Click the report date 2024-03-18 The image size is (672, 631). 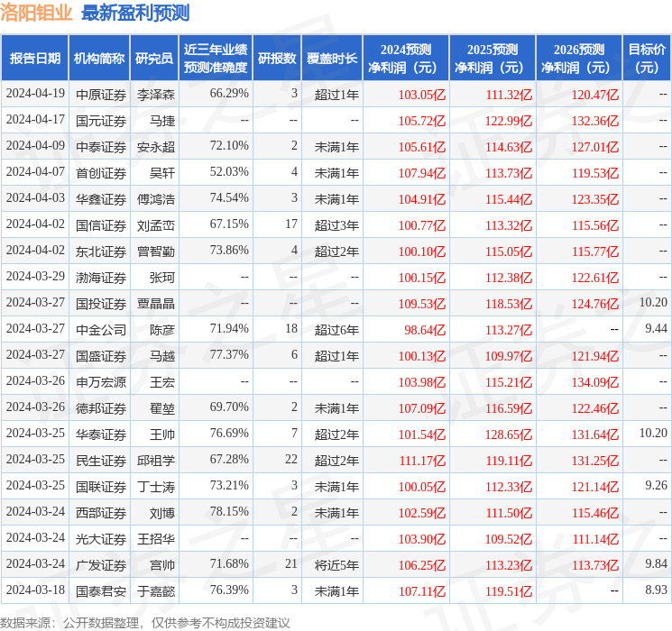(x=35, y=590)
